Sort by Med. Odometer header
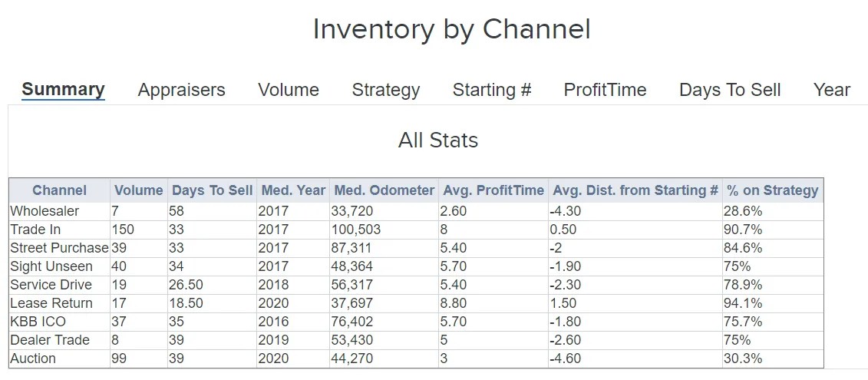This screenshot has height=380, width=868. coord(383,190)
